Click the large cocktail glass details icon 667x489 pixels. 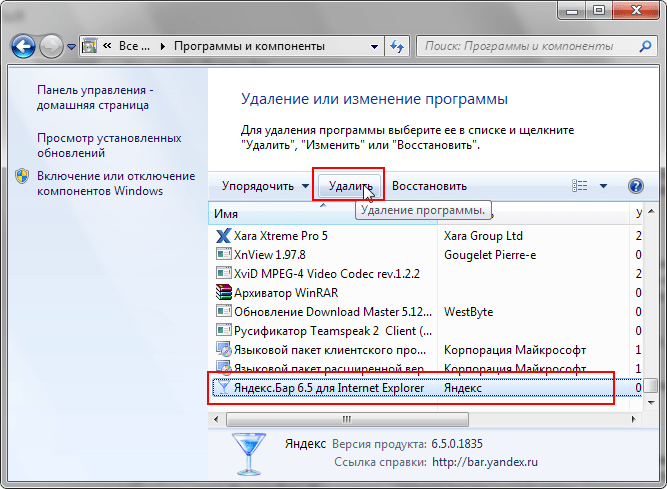click(249, 454)
